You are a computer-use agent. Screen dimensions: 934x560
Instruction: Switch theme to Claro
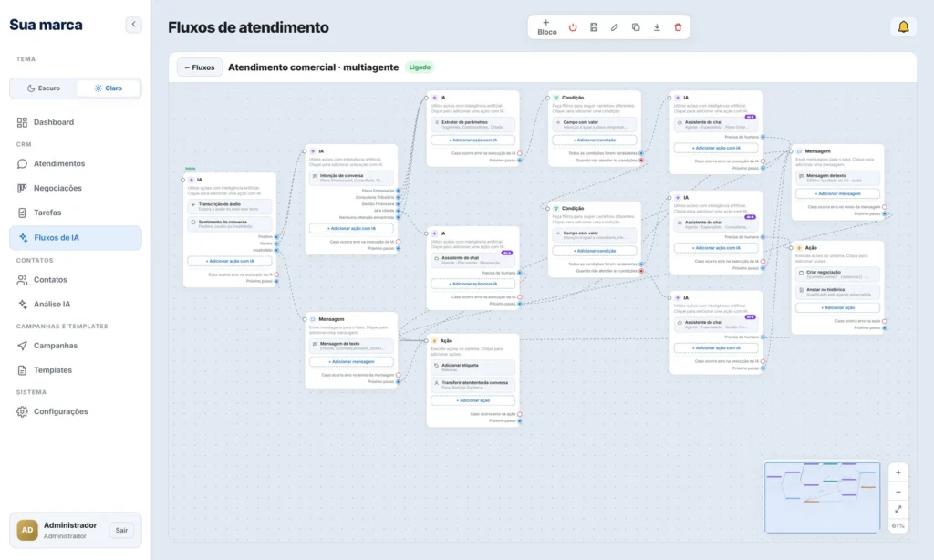coord(108,88)
